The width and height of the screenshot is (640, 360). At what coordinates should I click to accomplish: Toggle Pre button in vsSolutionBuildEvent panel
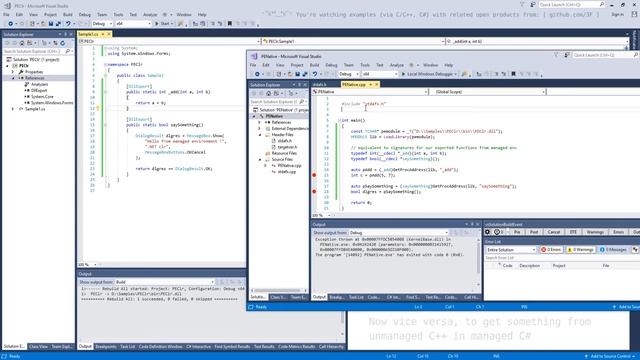click(517, 232)
